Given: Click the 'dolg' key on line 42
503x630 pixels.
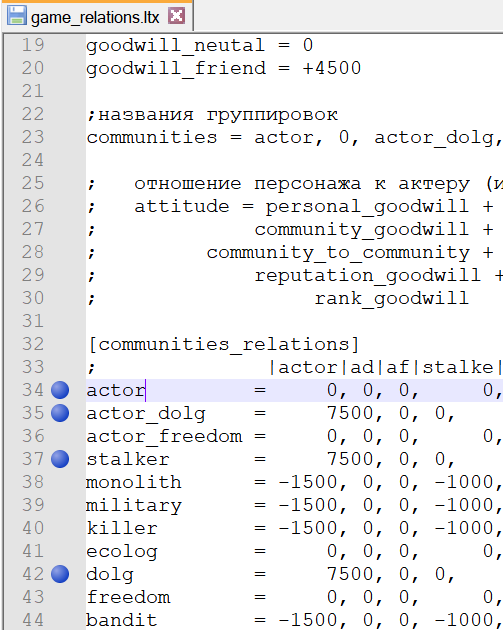Looking at the screenshot, I should (x=110, y=575).
